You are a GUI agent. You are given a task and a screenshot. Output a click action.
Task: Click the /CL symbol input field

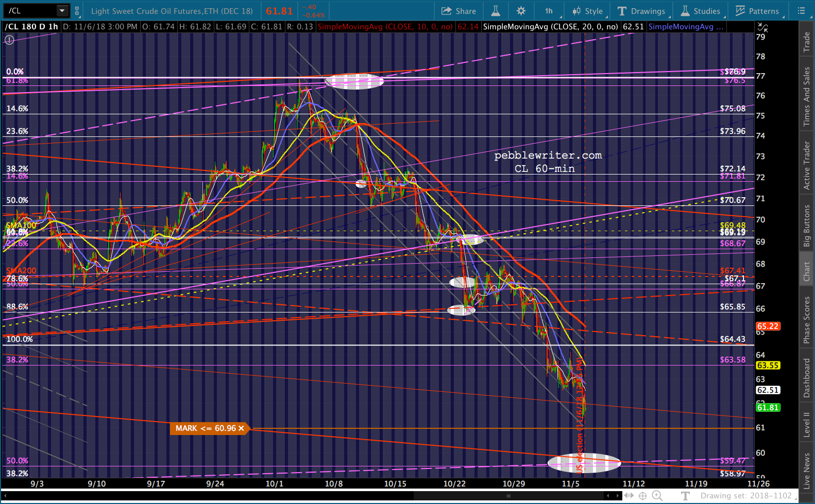click(30, 10)
